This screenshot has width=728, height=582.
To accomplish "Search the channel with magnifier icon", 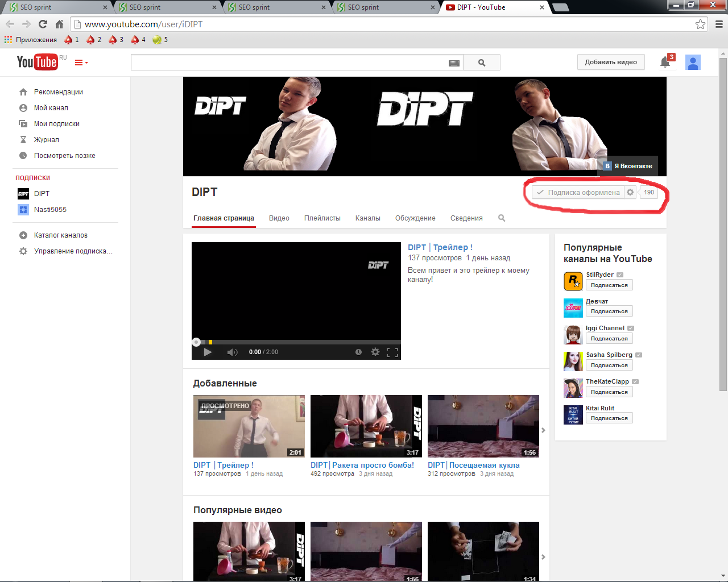I will (502, 218).
